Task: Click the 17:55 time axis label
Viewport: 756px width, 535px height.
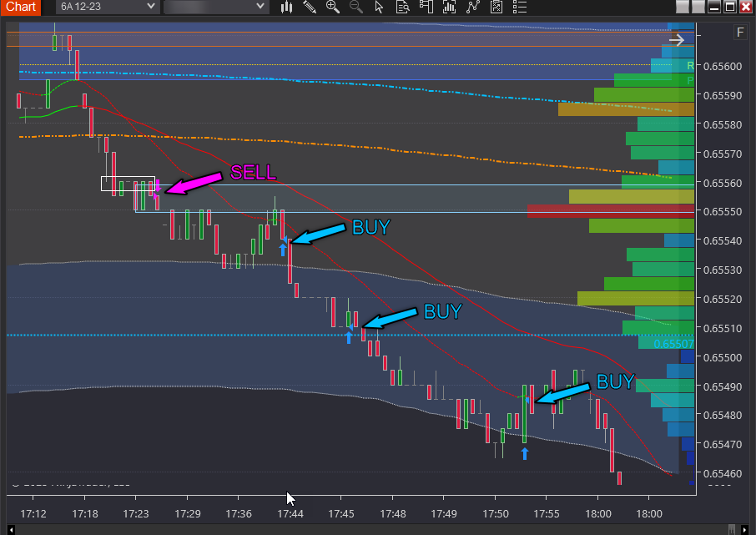Action: pos(547,514)
